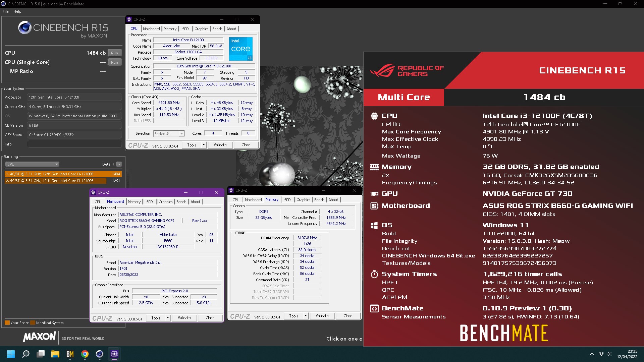Click Cinebench R15 logo sphere
The width and height of the screenshot is (644, 362).
[x=25, y=28]
